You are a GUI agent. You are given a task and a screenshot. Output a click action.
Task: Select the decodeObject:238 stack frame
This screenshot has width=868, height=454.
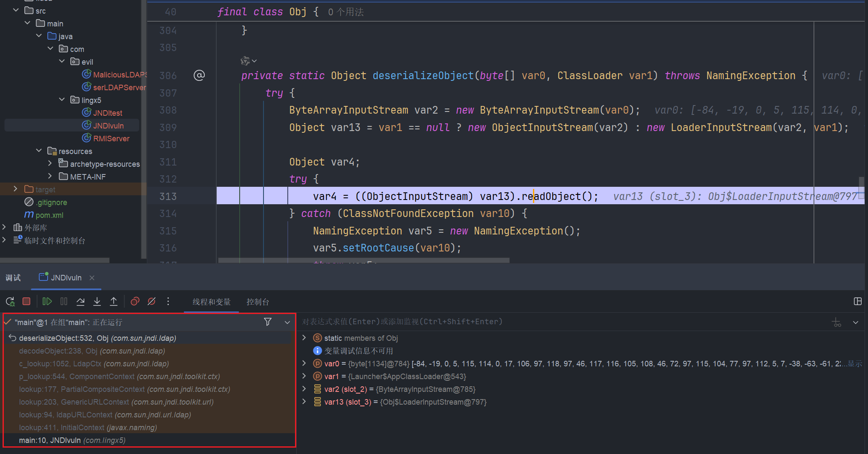tap(149, 351)
